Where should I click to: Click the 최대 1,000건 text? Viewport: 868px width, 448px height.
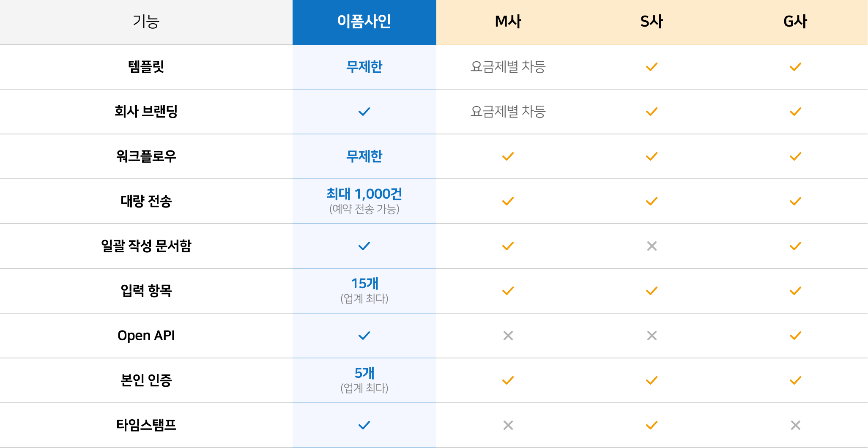pyautogui.click(x=364, y=194)
